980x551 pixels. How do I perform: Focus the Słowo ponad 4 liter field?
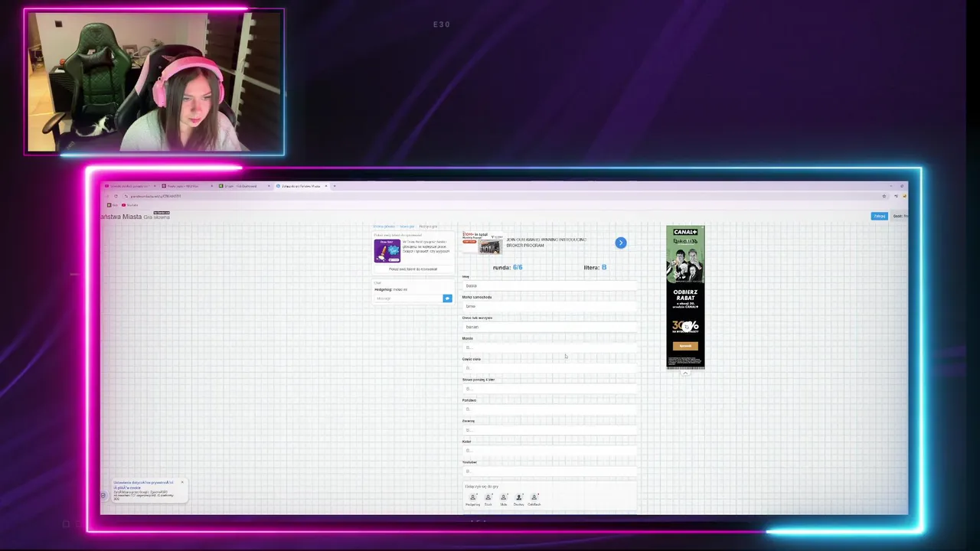[x=550, y=389]
